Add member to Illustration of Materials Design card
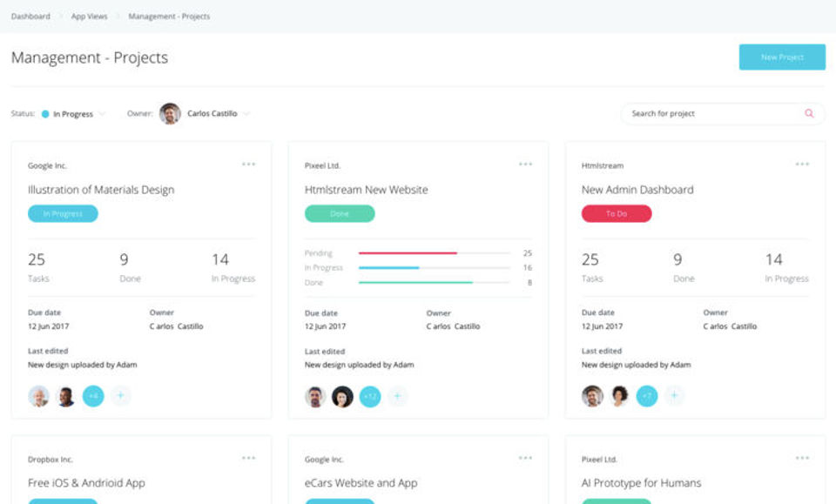Viewport: 836px width, 504px height. click(x=120, y=396)
